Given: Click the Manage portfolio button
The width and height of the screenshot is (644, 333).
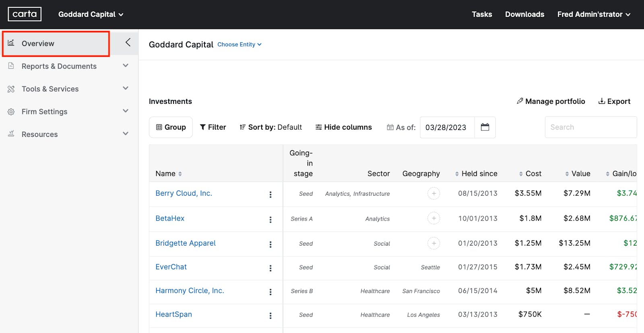Looking at the screenshot, I should 551,101.
